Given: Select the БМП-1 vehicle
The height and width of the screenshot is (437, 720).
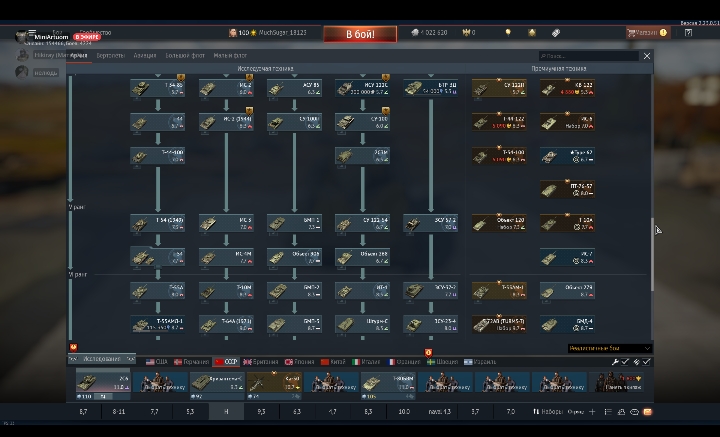Looking at the screenshot, I should [x=294, y=223].
